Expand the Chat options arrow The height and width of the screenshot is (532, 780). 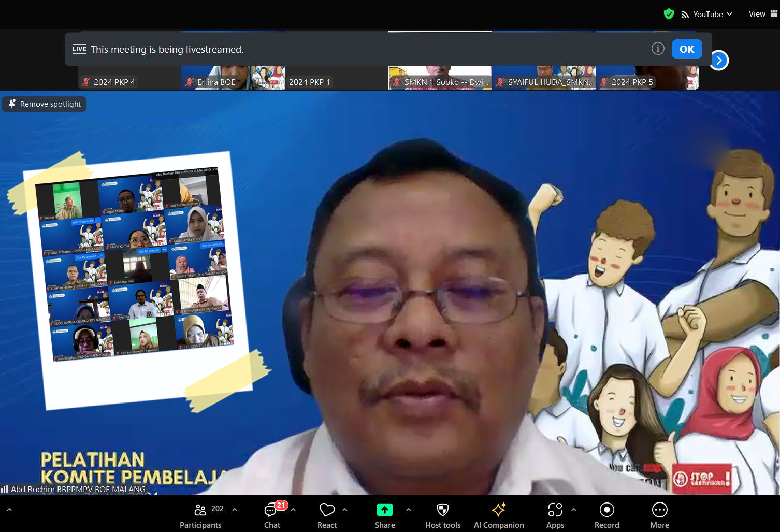293,510
